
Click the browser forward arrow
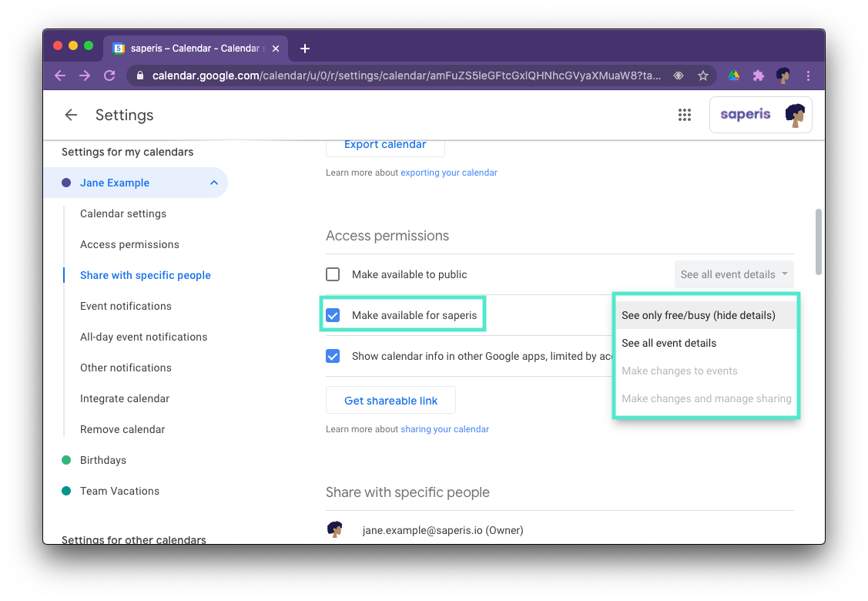pos(85,76)
